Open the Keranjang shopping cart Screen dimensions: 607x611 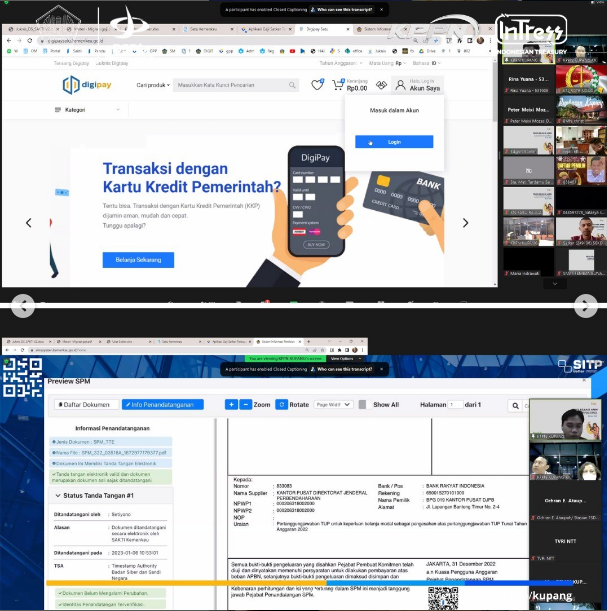coord(339,85)
